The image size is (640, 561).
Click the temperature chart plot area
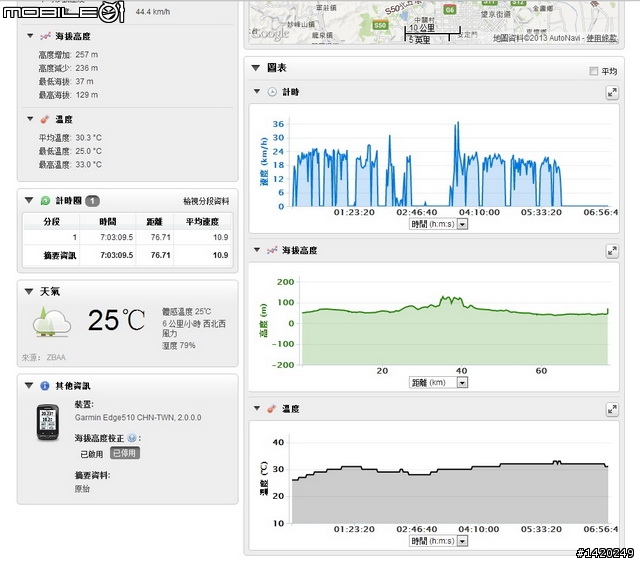click(x=450, y=480)
